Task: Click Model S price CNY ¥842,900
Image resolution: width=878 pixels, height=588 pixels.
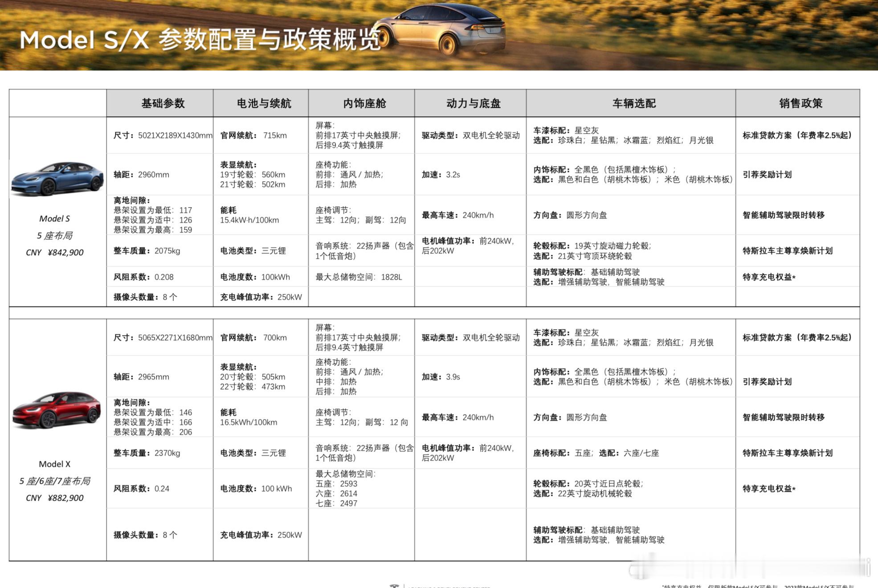Action: click(x=55, y=253)
